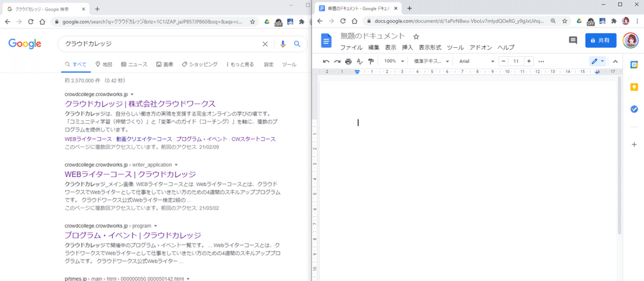This screenshot has height=281, width=644.
Task: Open the ヘルプ menu in Docs
Action: 506,47
